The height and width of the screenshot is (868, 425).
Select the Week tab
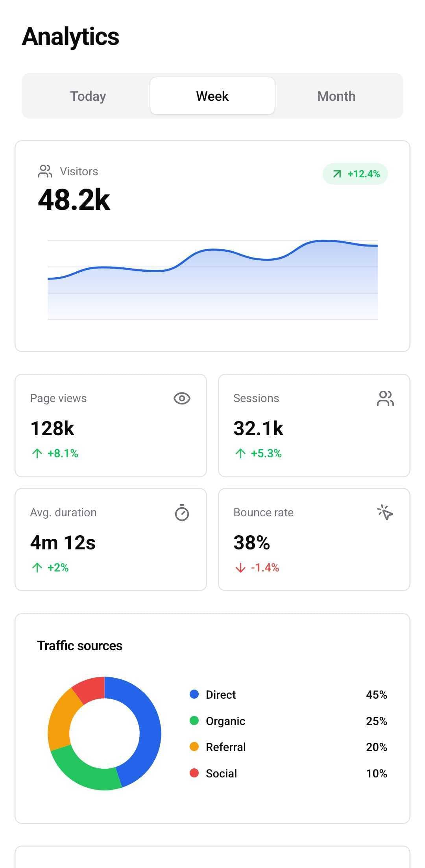pos(213,96)
